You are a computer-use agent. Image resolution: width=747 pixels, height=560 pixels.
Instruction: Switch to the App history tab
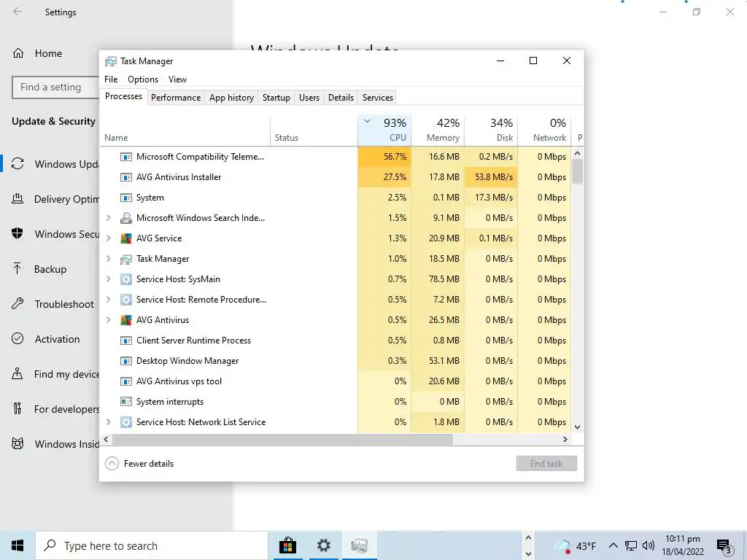[x=231, y=98]
